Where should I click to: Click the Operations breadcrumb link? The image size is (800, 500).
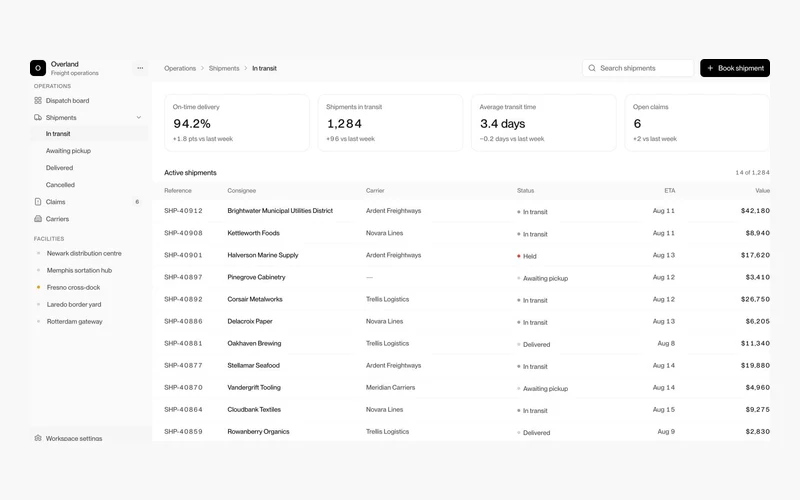(180, 68)
